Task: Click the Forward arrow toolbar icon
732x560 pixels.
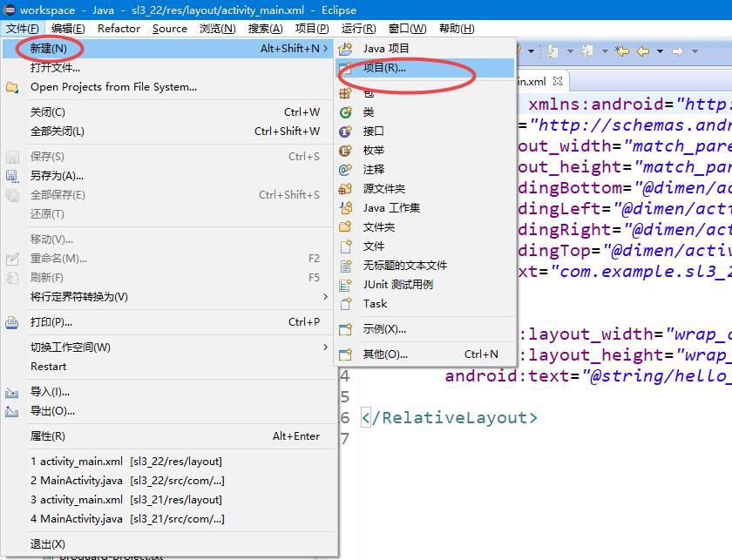Action: (678, 51)
